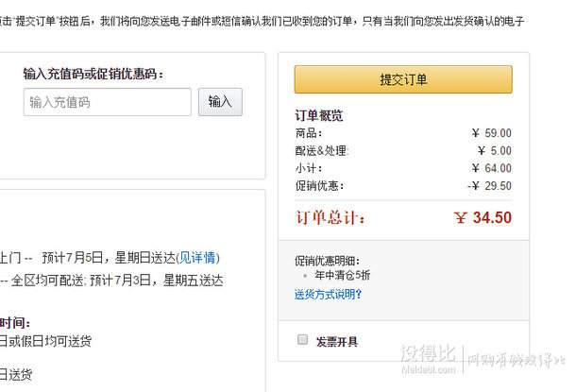Click the 提交订单 submit order button
Screen dimensions: 576x392
403,79
